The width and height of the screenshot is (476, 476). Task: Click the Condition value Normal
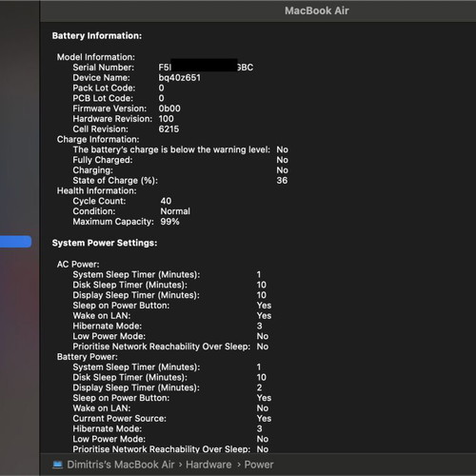(175, 211)
